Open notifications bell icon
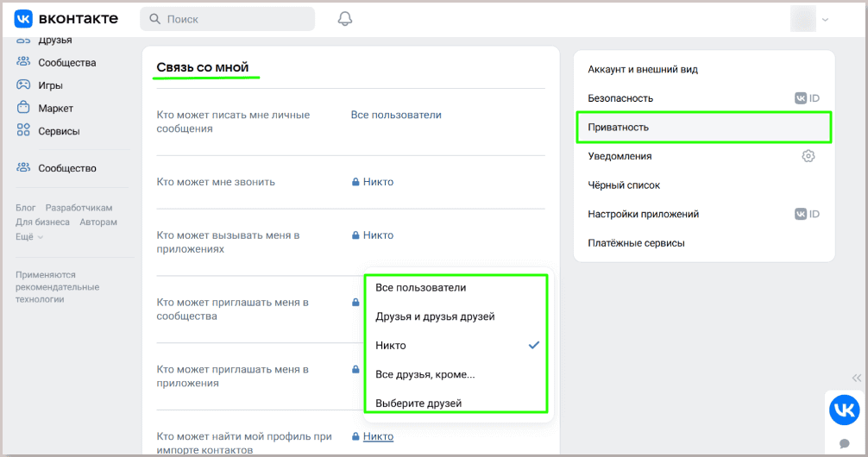 (x=345, y=19)
